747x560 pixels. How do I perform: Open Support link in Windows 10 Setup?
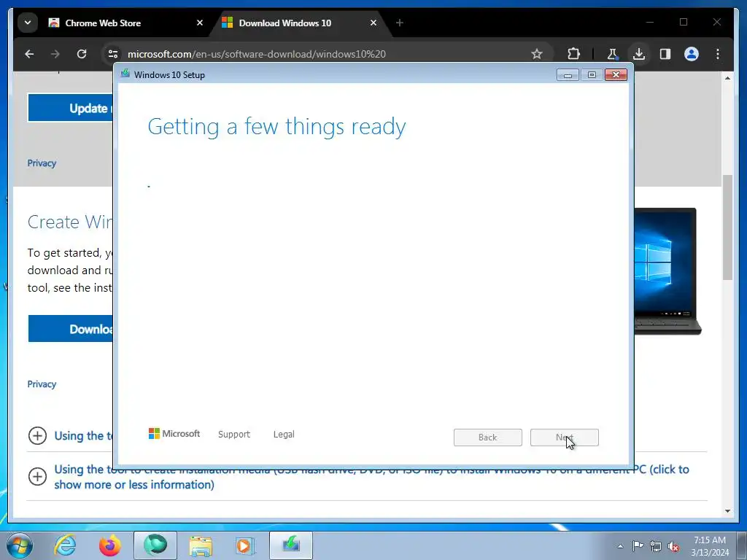coord(234,435)
